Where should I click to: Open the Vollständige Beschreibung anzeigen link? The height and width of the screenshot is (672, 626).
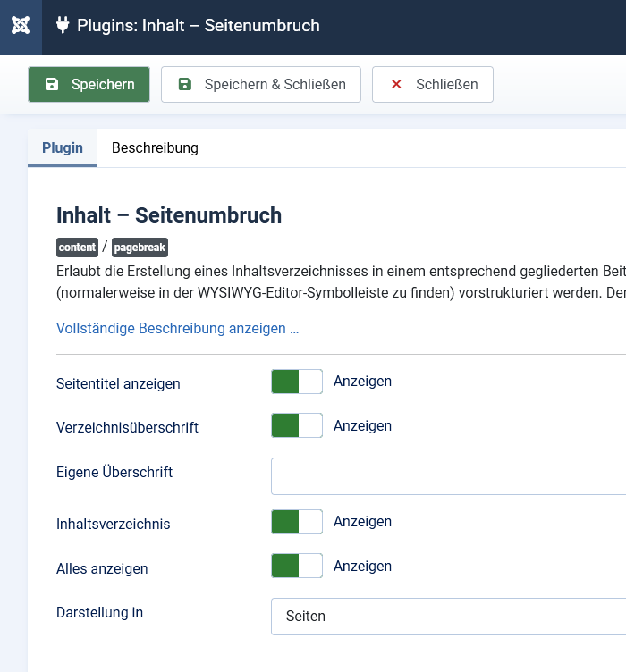point(177,328)
